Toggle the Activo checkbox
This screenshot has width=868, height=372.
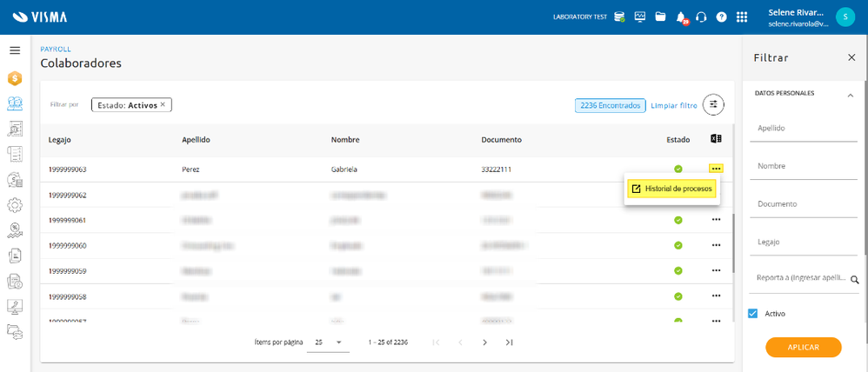[x=752, y=313]
